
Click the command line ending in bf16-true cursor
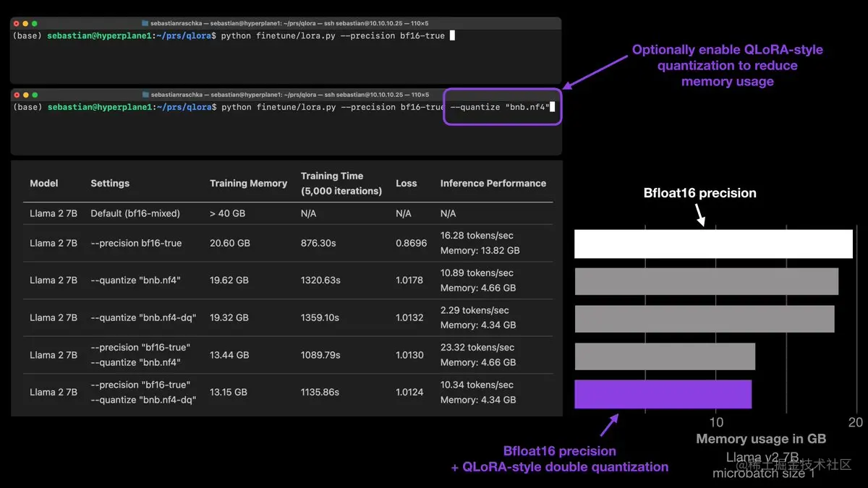tap(234, 35)
